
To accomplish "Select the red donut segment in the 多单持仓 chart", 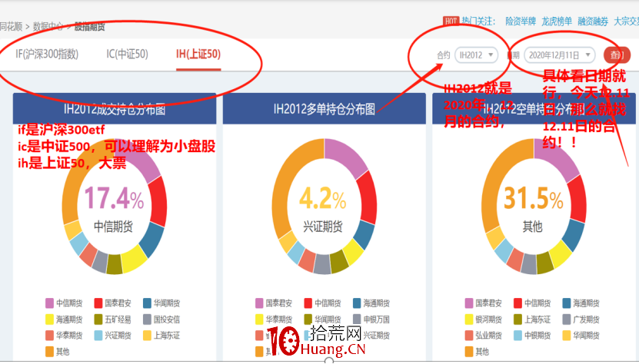I will (367, 198).
